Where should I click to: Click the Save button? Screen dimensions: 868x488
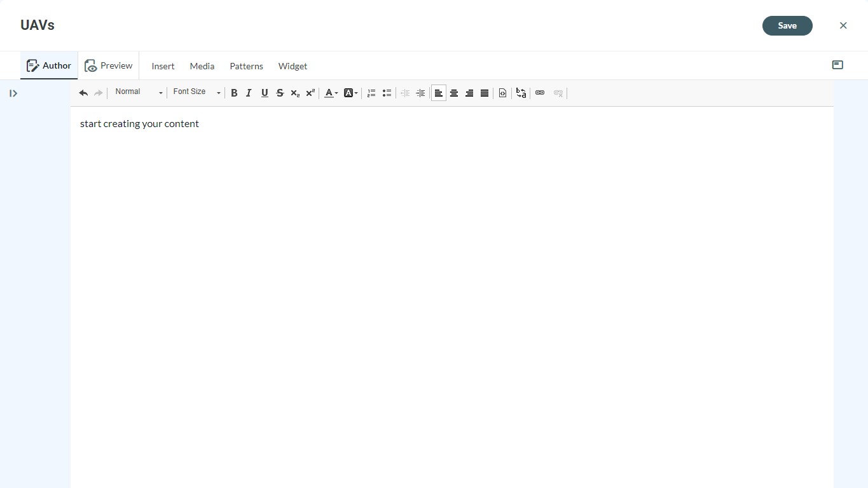click(787, 25)
